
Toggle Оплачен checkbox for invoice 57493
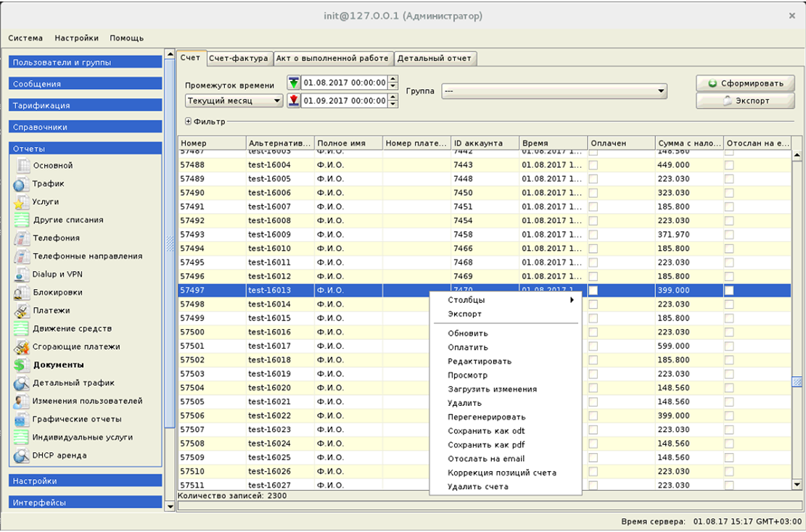click(x=593, y=235)
